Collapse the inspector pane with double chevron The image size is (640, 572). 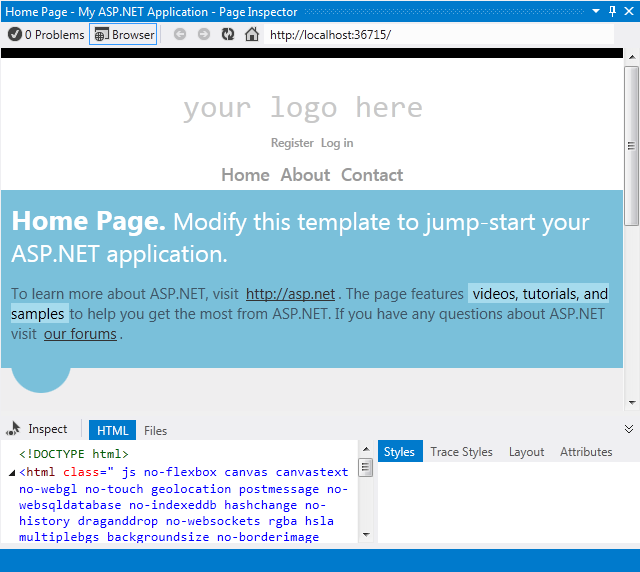tap(629, 429)
